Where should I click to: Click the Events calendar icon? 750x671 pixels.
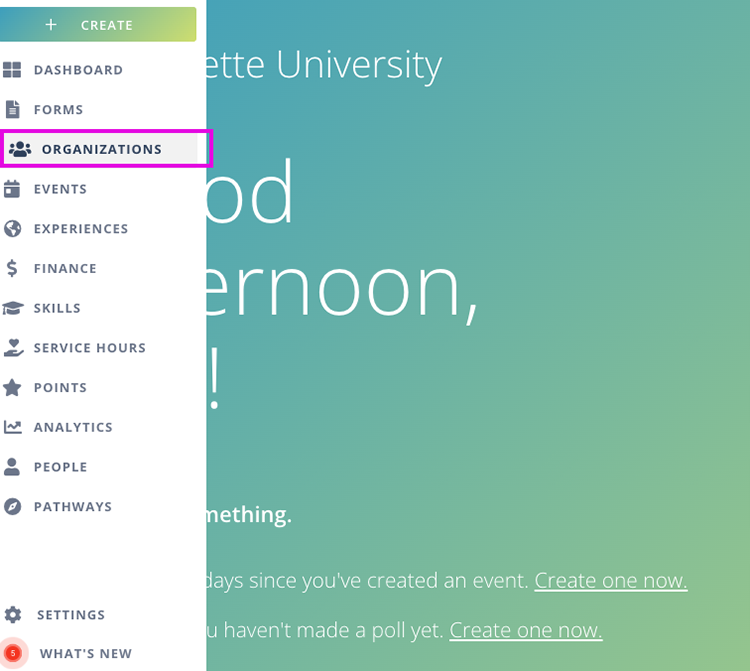[x=13, y=189]
